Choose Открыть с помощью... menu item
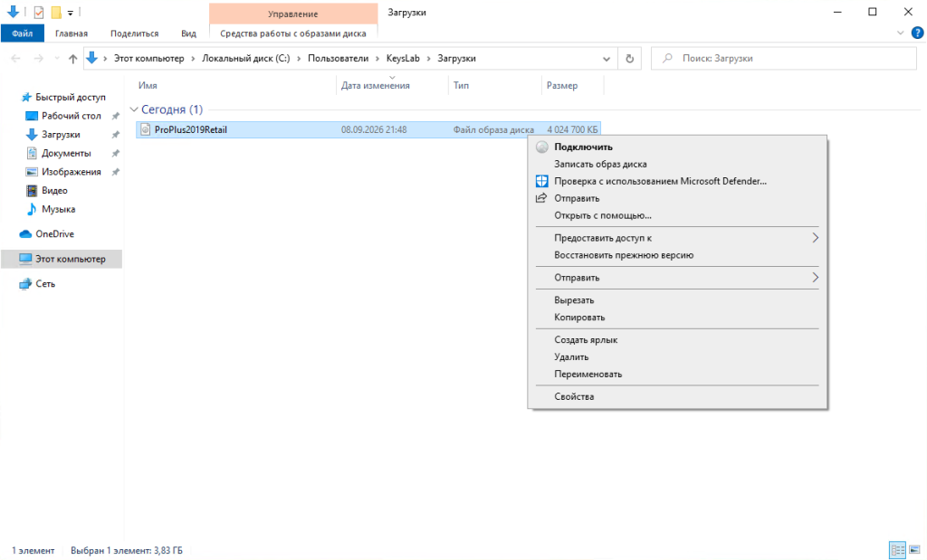Screen dimensions: 927x560 (x=677, y=215)
